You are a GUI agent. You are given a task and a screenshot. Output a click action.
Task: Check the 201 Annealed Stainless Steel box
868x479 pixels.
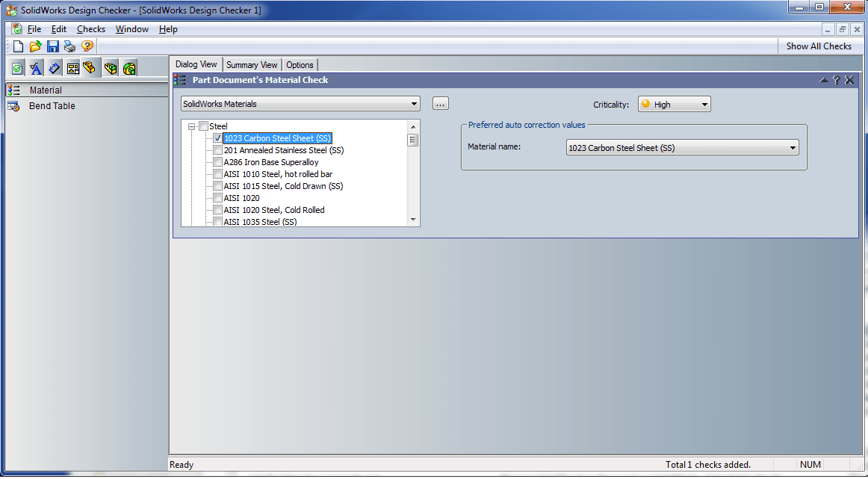click(217, 150)
